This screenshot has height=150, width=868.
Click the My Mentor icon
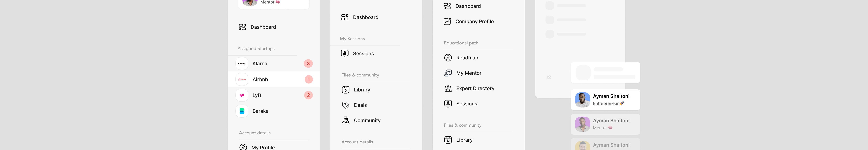(x=448, y=73)
